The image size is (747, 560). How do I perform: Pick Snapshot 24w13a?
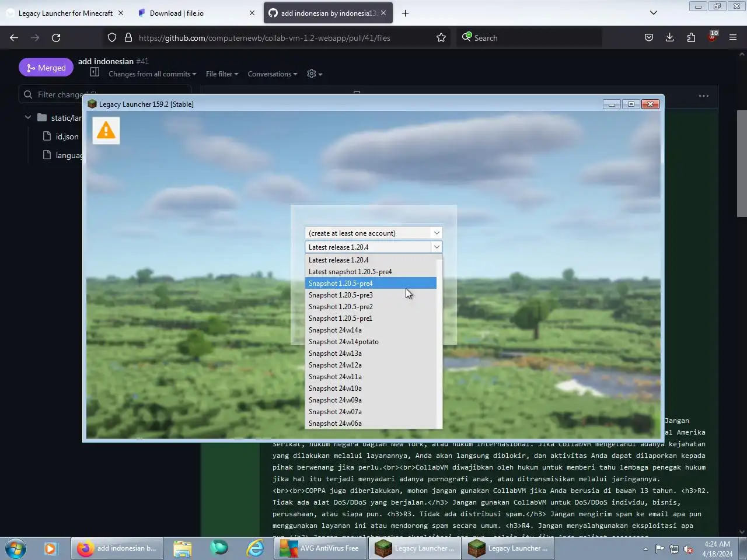pyautogui.click(x=371, y=353)
